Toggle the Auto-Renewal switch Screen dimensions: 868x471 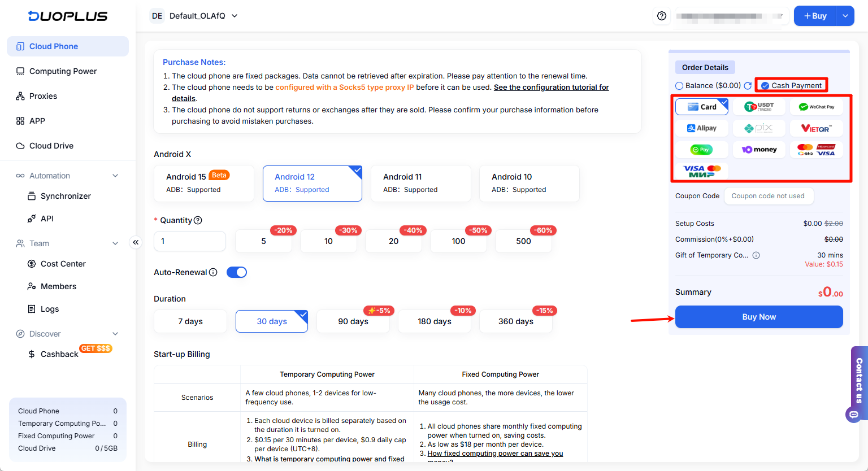coord(237,272)
